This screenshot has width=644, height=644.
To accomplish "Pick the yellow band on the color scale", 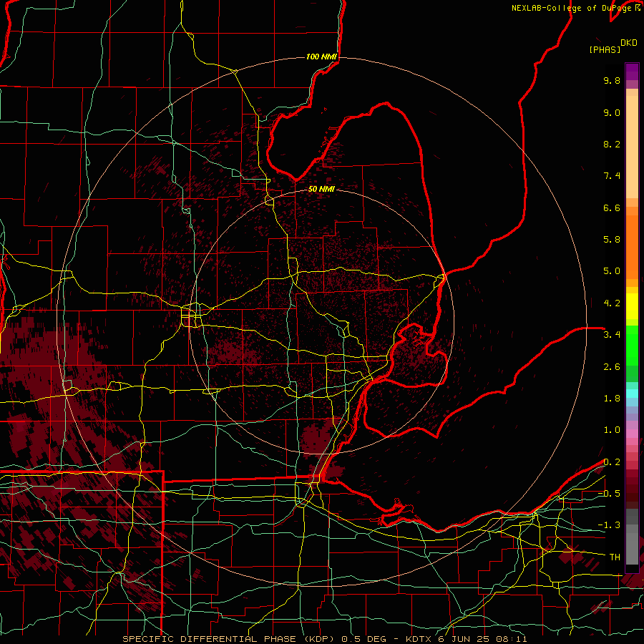I will [x=632, y=306].
